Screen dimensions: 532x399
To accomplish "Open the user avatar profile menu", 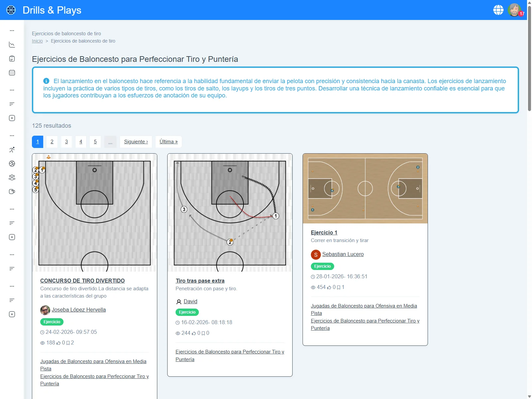I will 514,10.
